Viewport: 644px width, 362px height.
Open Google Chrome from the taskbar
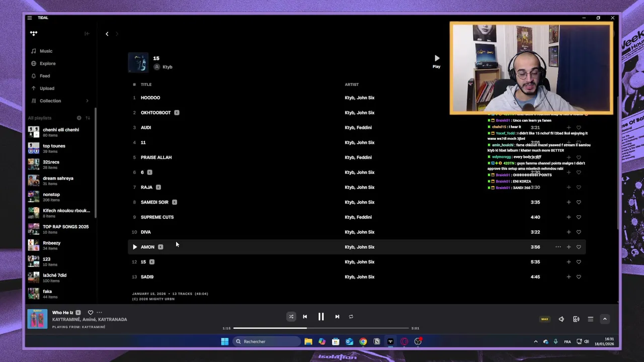[x=363, y=341]
